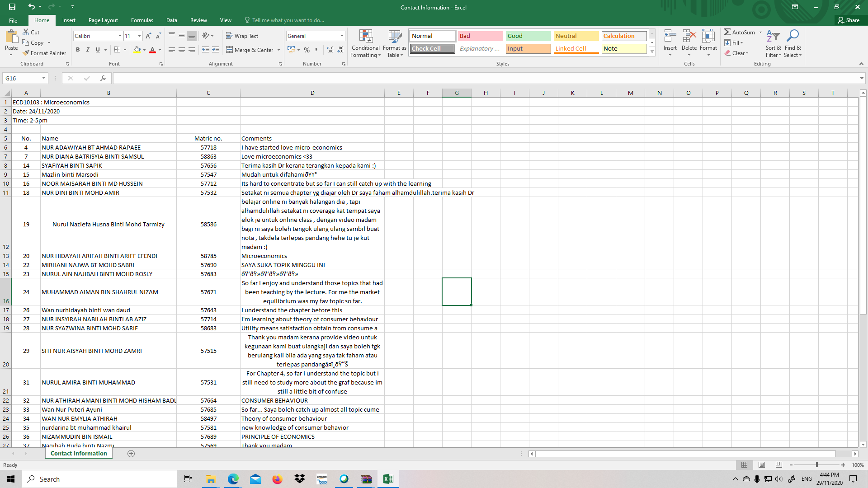The height and width of the screenshot is (488, 868).
Task: Switch to Page Break Preview view
Action: coord(778,465)
